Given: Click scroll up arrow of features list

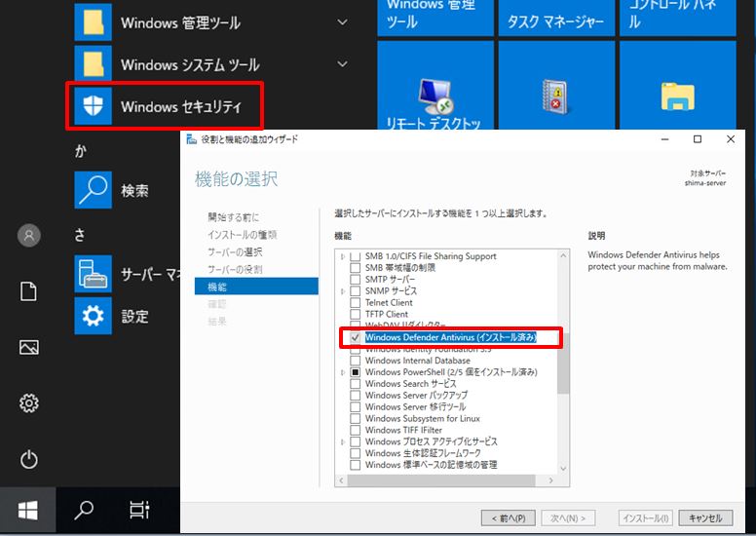Looking at the screenshot, I should point(563,255).
